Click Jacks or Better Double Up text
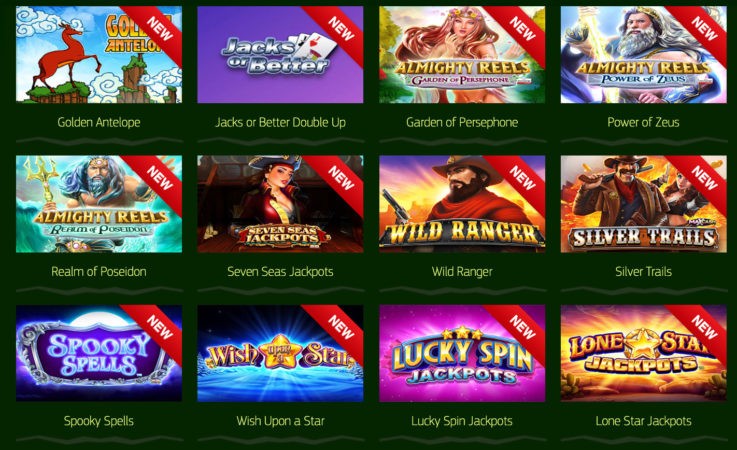This screenshot has height=450, width=737. [x=280, y=122]
